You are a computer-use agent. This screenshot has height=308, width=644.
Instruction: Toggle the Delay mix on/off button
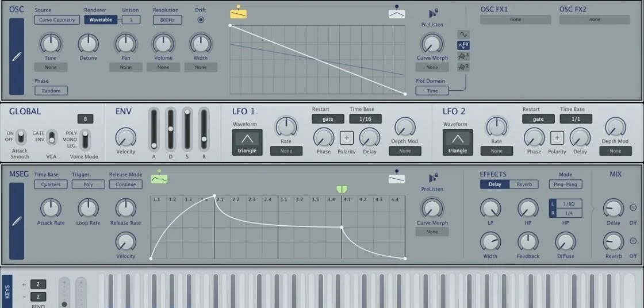(x=633, y=207)
